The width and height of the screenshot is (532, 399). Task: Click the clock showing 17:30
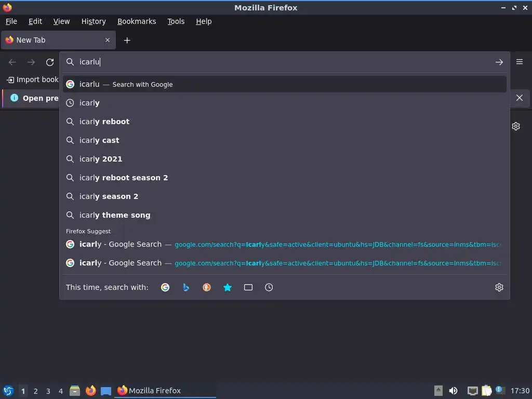[520, 391]
